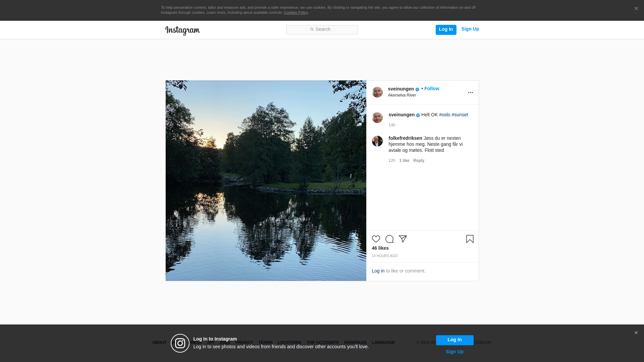
Task: Click Log in to like or comment
Action: [378, 271]
